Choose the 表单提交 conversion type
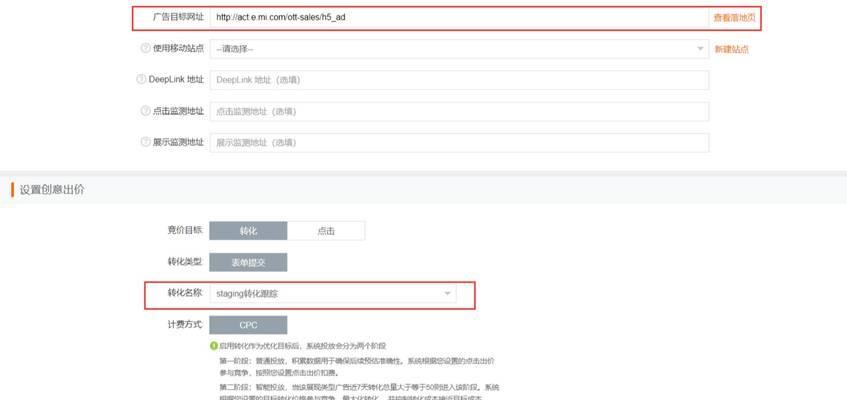 coord(248,262)
